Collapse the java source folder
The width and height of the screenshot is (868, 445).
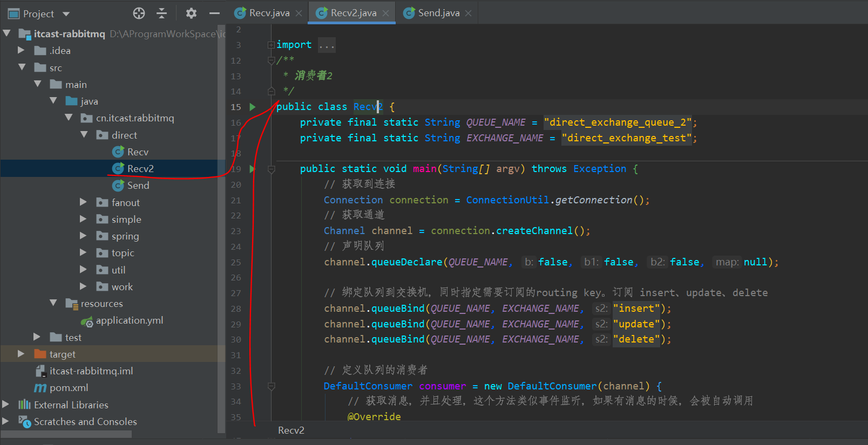pyautogui.click(x=53, y=101)
